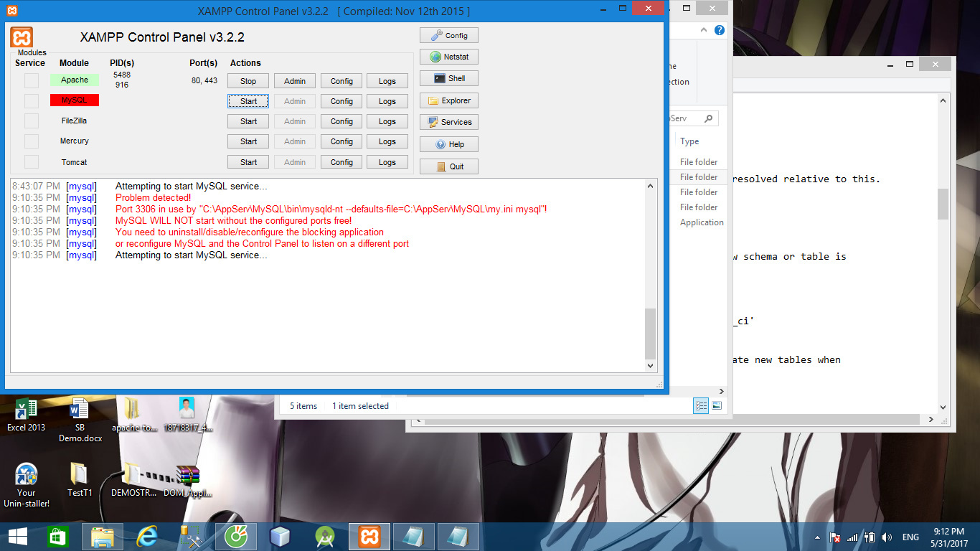This screenshot has height=551, width=980.
Task: Open SB Demo.docx on the desktop
Action: pos(80,420)
